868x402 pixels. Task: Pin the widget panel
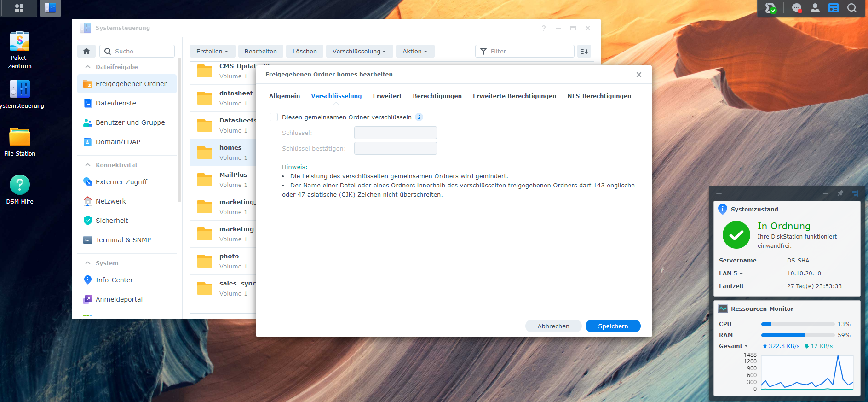click(x=840, y=193)
